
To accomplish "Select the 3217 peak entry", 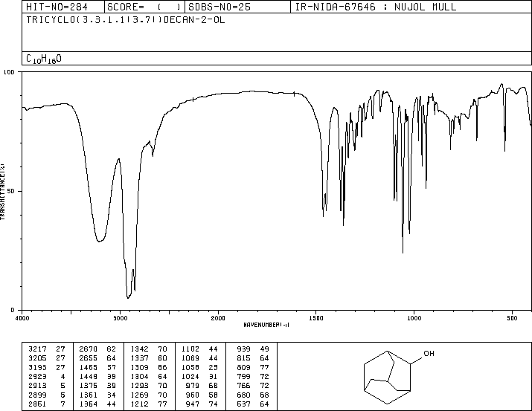I will 47,349.
